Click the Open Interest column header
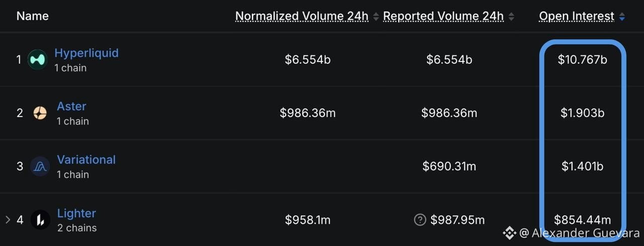Viewport: 644px width, 246px height. coord(577,16)
